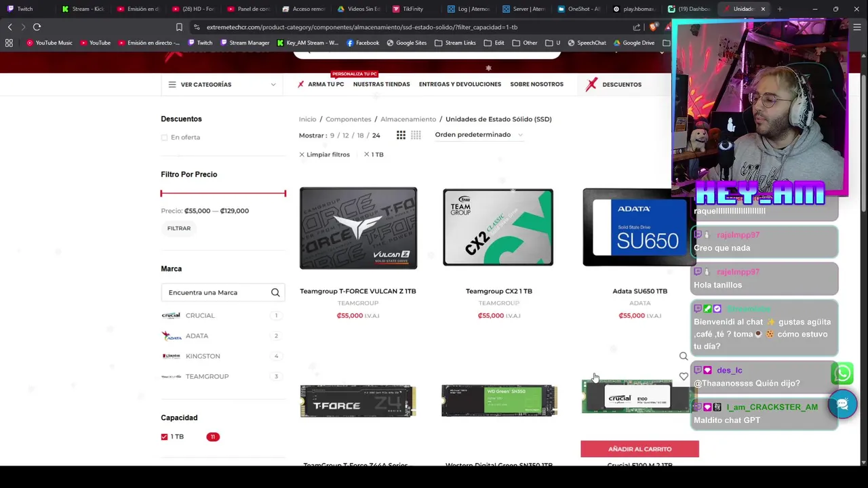
Task: Click the maximum price slider handle
Action: point(285,193)
